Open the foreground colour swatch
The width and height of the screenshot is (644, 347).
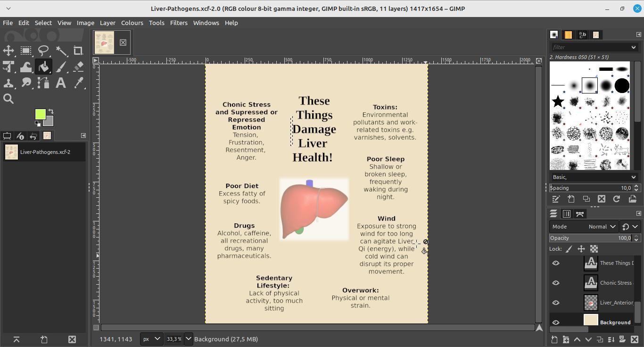40,114
